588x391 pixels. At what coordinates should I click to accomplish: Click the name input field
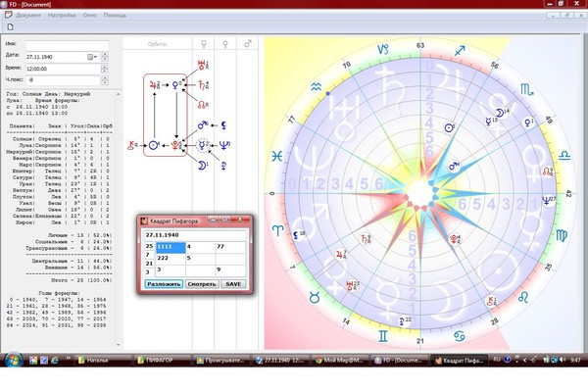pyautogui.click(x=68, y=45)
